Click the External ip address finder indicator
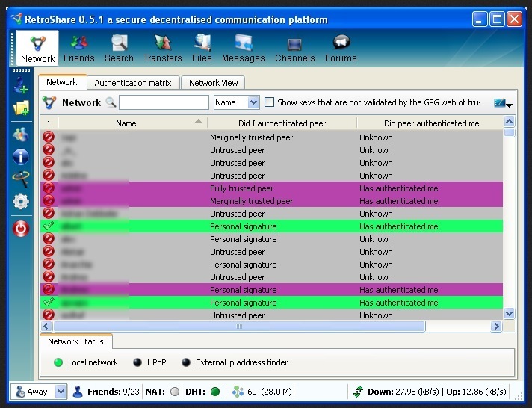Image resolution: width=532 pixels, height=408 pixels. pyautogui.click(x=186, y=362)
